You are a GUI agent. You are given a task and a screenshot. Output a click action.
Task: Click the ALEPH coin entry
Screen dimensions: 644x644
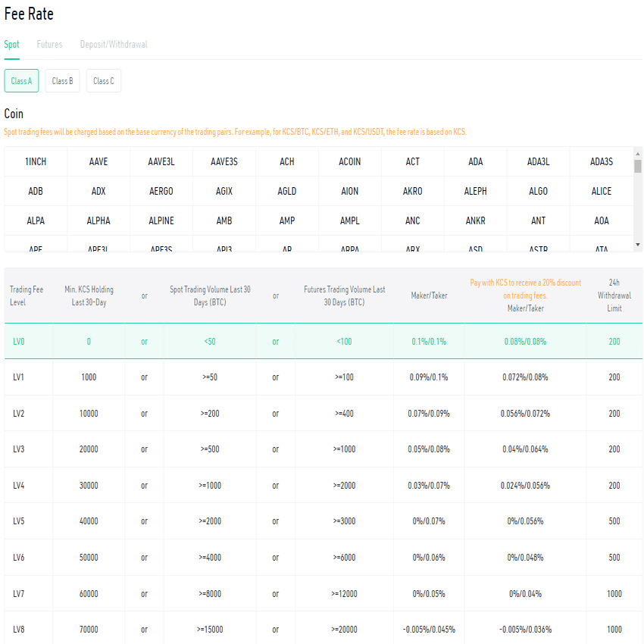click(x=475, y=191)
